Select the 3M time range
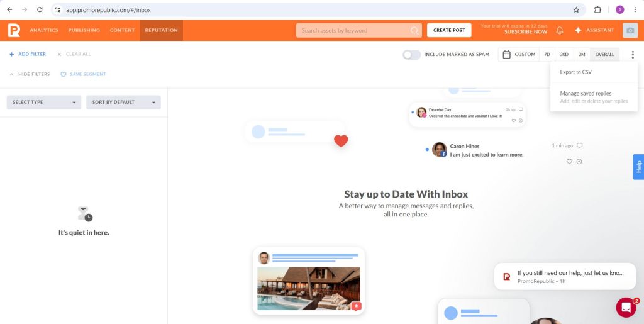 [x=582, y=55]
